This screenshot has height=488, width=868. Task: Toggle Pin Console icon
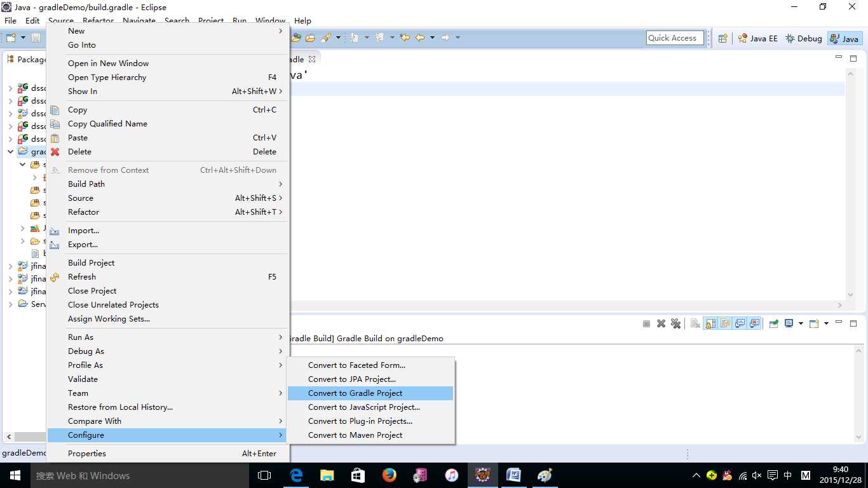click(773, 323)
